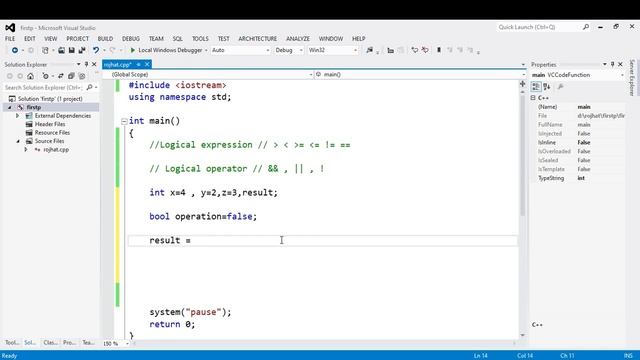640x360 pixels.
Task: Click the Find in Files toolbar icon
Action: [369, 50]
